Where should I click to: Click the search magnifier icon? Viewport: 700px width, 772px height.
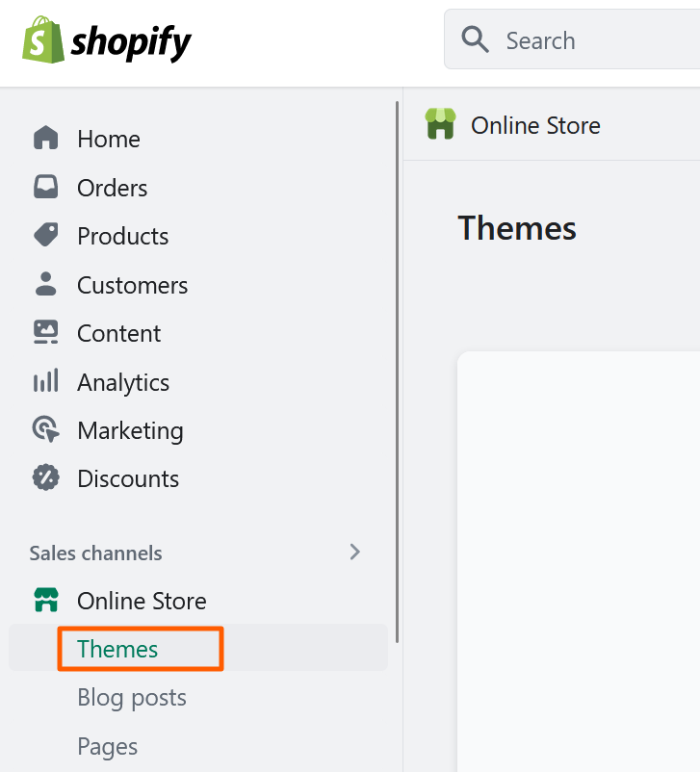coord(475,39)
